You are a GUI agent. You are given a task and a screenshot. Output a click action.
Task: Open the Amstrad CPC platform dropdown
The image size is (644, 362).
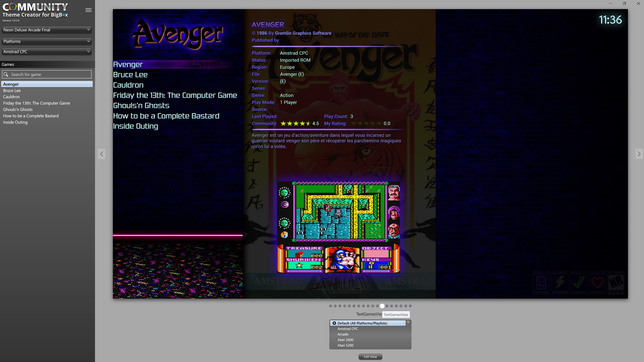point(47,51)
